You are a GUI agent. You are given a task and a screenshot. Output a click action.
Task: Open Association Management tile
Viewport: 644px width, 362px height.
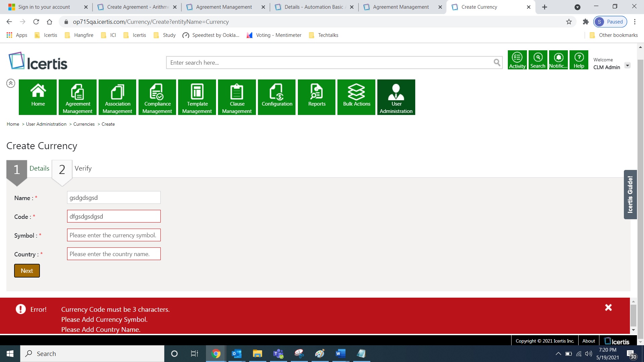click(x=117, y=97)
